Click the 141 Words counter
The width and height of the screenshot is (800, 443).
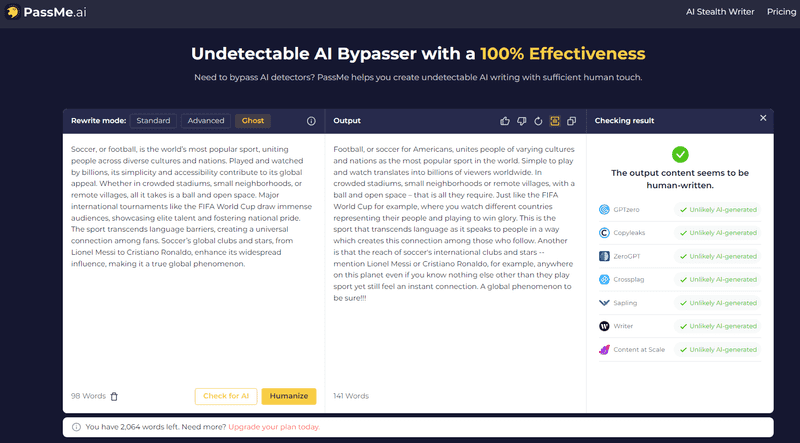tap(351, 396)
